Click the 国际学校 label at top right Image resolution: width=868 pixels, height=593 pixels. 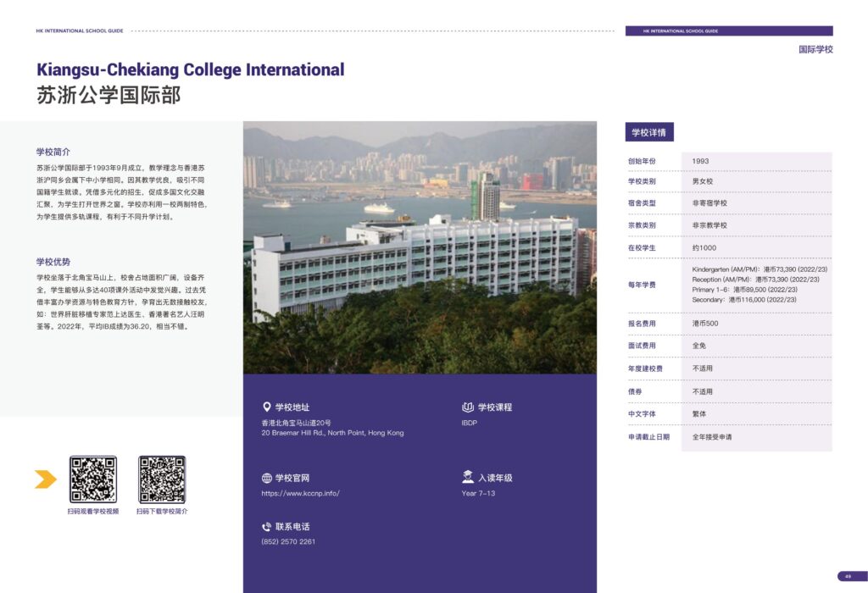pyautogui.click(x=815, y=49)
